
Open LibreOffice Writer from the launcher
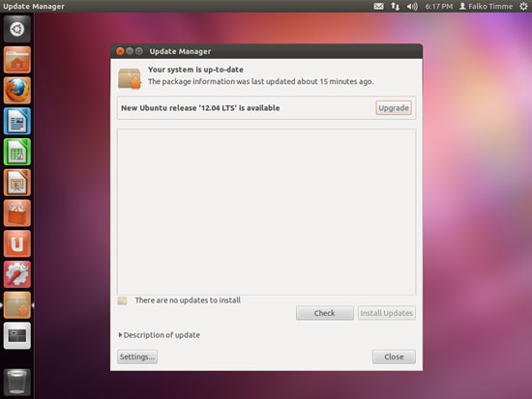tap(17, 121)
